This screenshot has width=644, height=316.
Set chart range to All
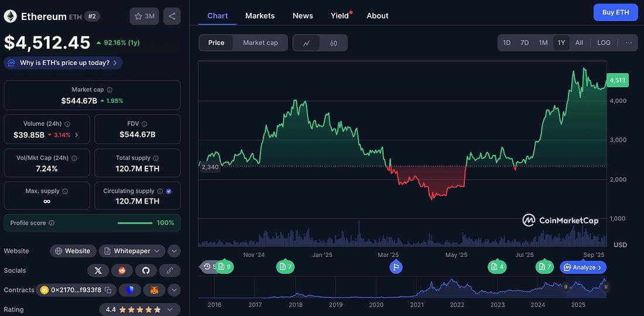579,43
